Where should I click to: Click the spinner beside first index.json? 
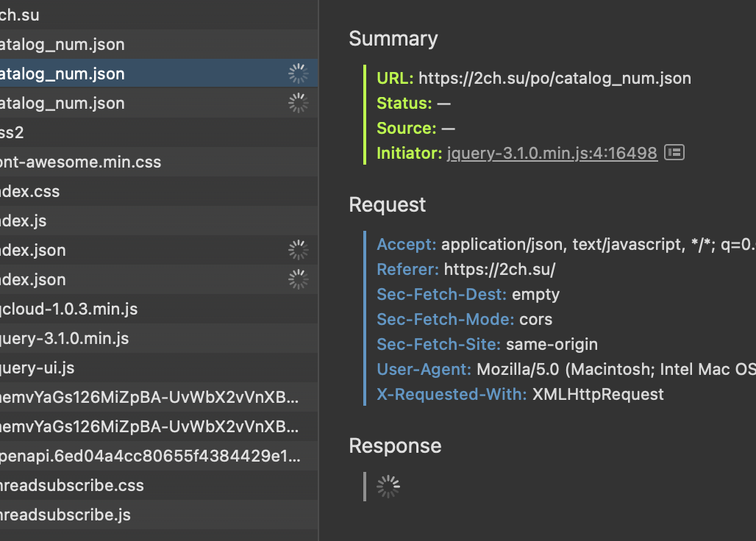pyautogui.click(x=298, y=250)
